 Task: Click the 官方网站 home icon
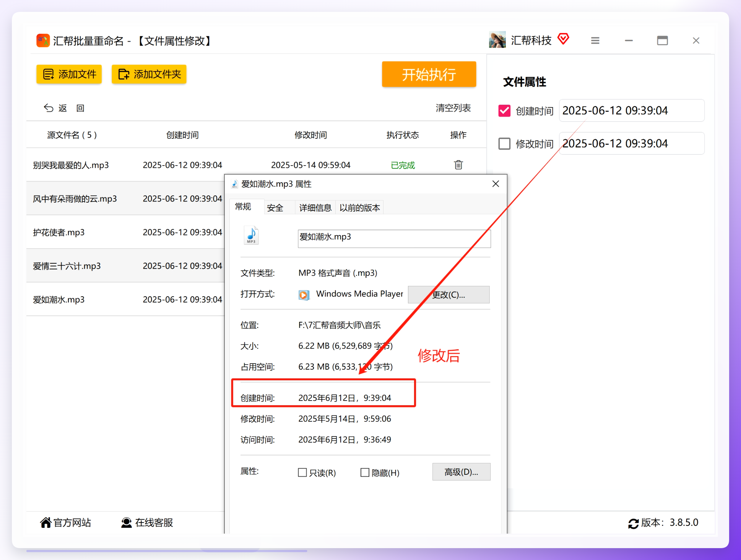point(45,523)
